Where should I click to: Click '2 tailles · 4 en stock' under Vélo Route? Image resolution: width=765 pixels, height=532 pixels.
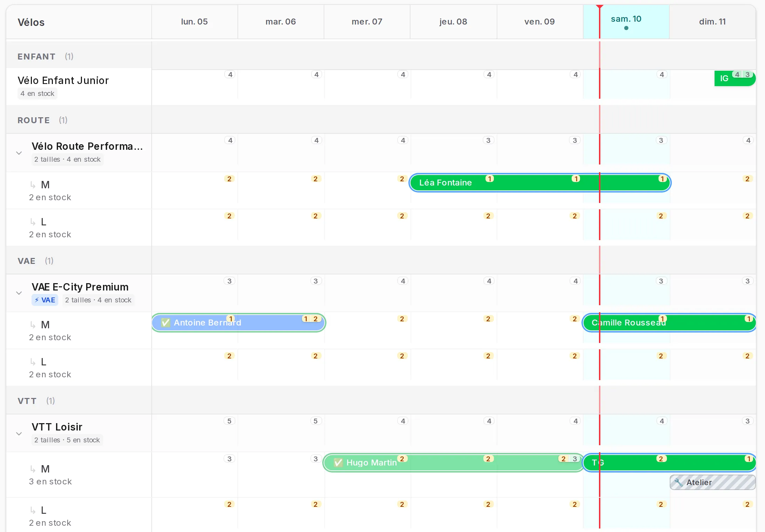pos(67,159)
